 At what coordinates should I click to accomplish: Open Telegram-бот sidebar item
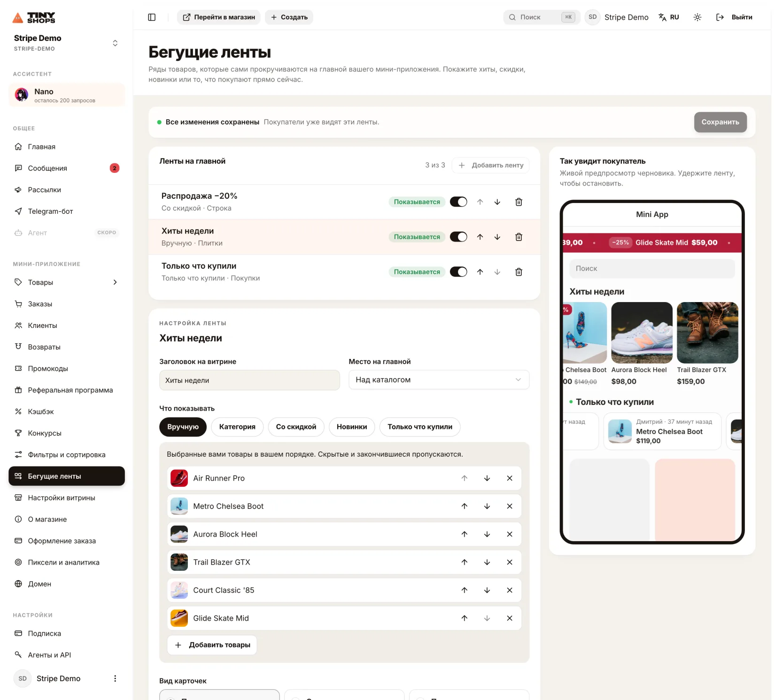[67, 211]
